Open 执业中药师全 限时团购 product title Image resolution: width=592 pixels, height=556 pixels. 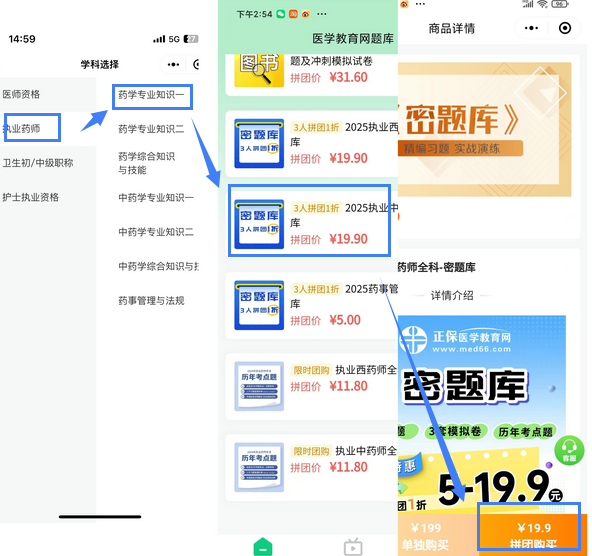pos(366,451)
